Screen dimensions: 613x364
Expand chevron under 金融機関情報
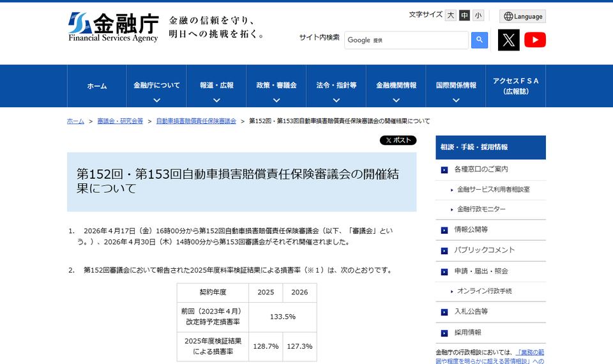click(x=396, y=100)
